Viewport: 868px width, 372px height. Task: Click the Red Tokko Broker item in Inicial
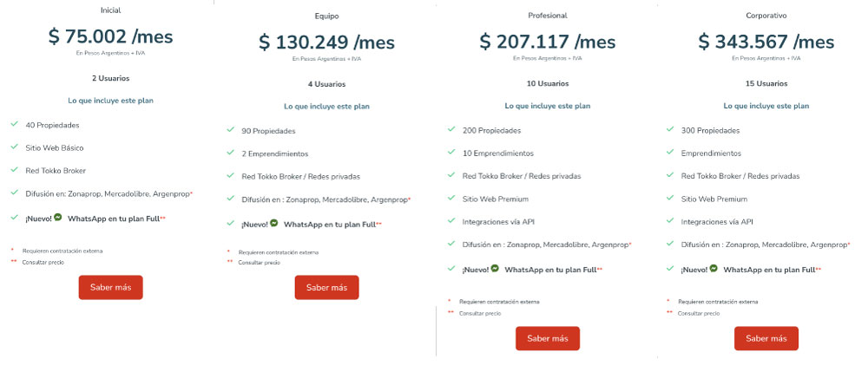coord(56,171)
